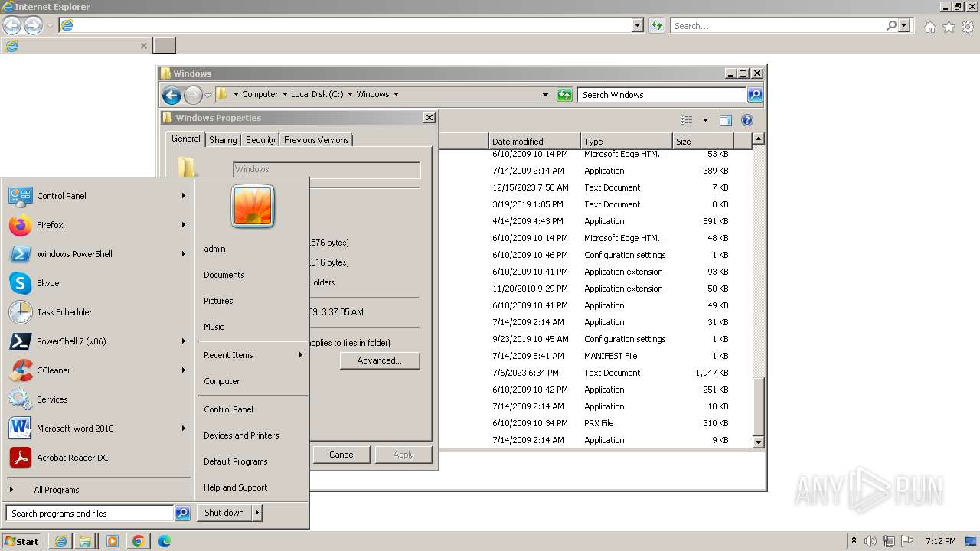Cancel the Windows Properties dialog
This screenshot has height=551, width=980.
pos(341,455)
